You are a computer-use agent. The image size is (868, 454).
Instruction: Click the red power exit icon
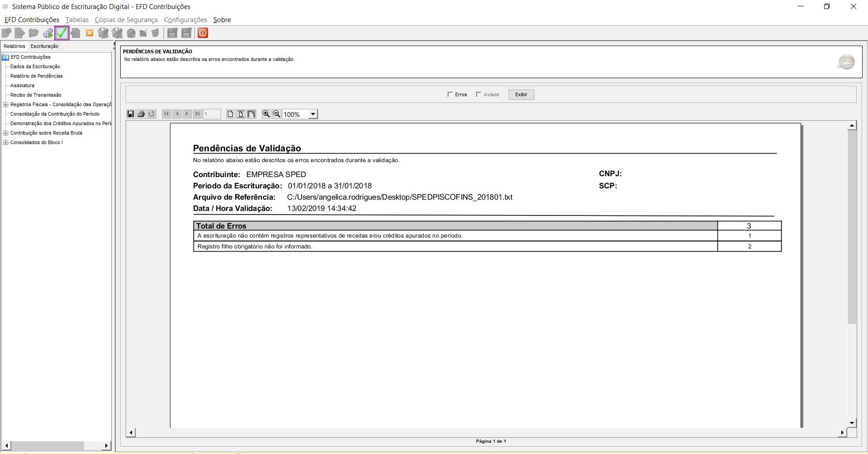pyautogui.click(x=203, y=33)
